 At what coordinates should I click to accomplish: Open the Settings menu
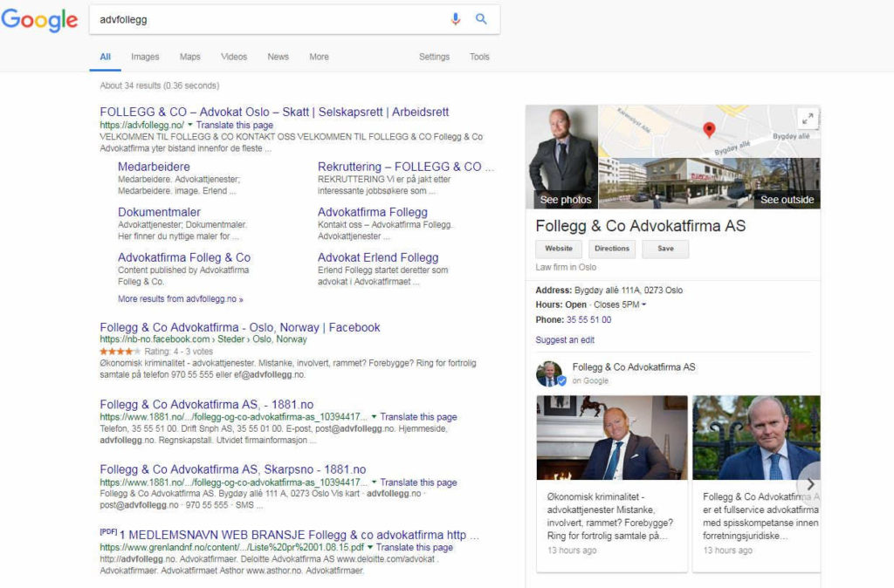tap(434, 56)
